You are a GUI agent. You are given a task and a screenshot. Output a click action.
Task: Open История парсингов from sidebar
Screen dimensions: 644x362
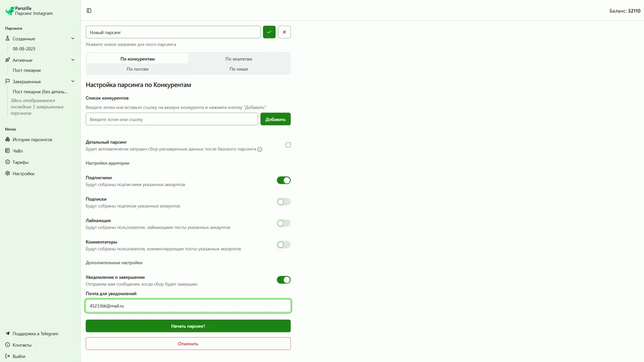[x=32, y=140]
